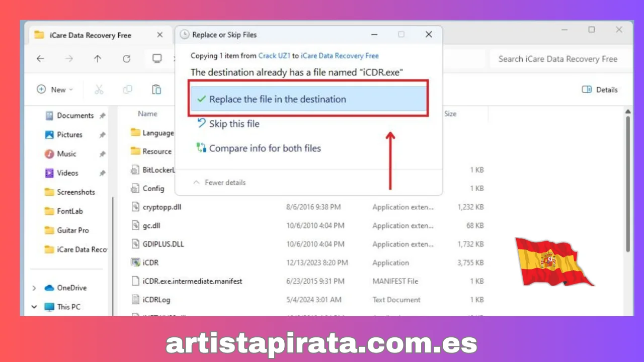Click the Forward navigation arrow
This screenshot has height=362, width=644.
point(69,59)
